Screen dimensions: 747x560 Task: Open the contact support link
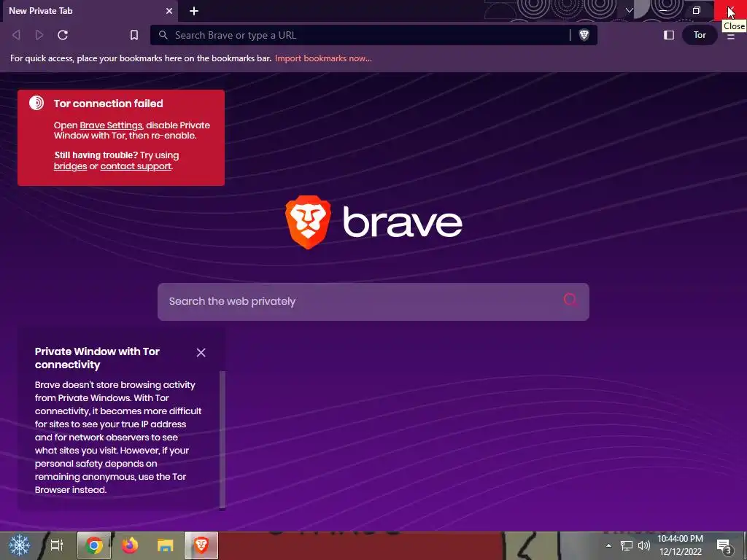pyautogui.click(x=136, y=166)
